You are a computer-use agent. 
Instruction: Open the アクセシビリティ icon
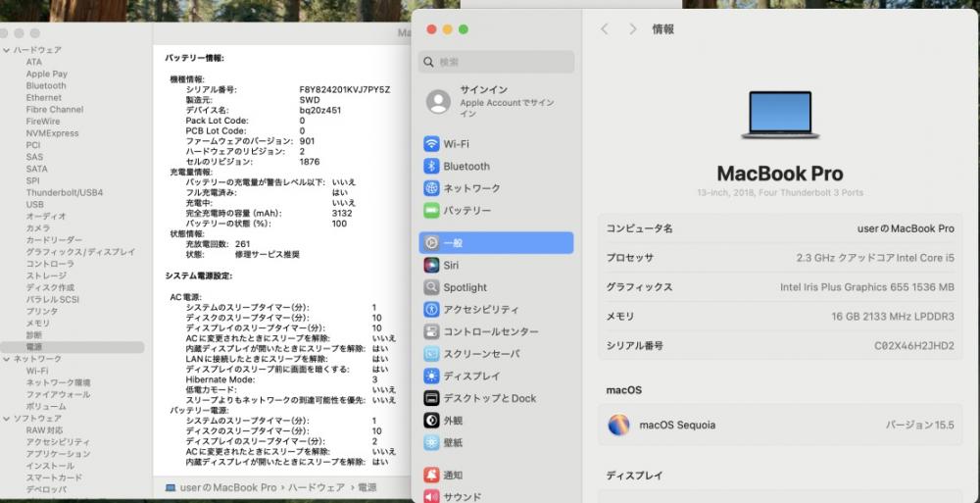click(x=431, y=309)
